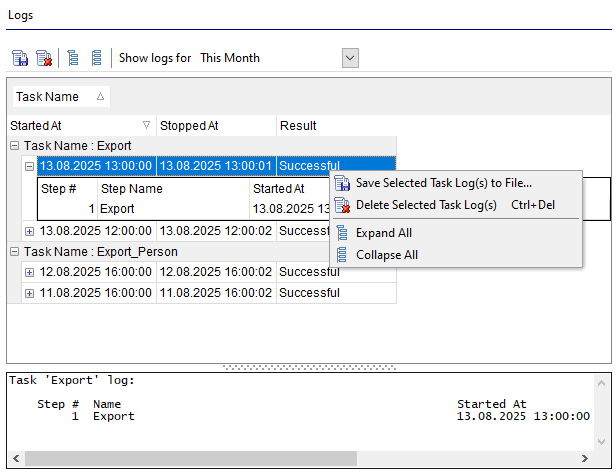Click the Expand All toolbar icon

tap(73, 58)
